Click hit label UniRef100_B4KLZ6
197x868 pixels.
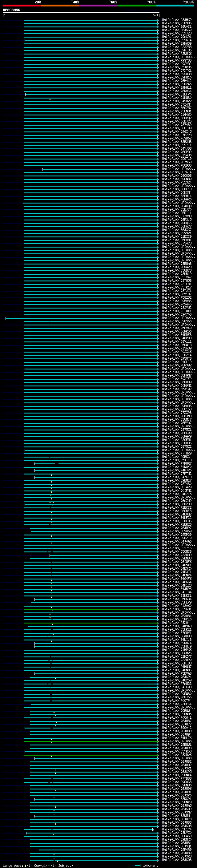[x=176, y=738]
